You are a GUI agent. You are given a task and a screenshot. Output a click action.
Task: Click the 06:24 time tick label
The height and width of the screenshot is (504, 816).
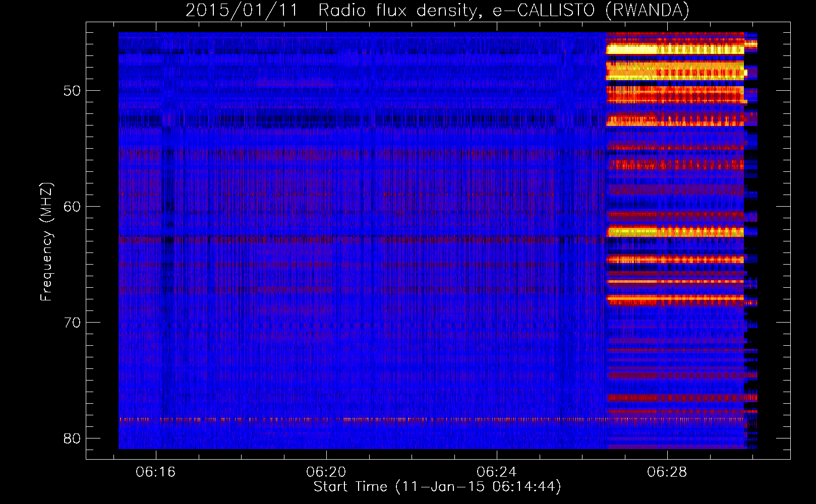click(x=497, y=472)
